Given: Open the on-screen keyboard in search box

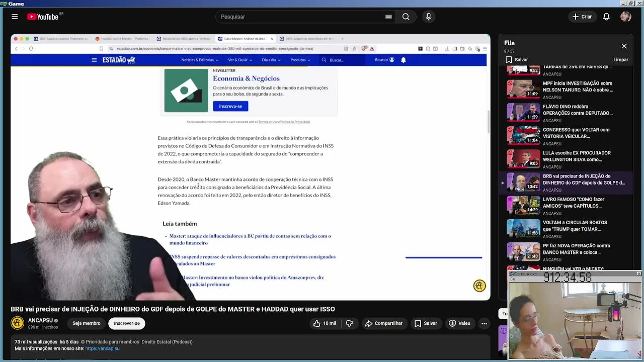Looking at the screenshot, I should click(388, 17).
